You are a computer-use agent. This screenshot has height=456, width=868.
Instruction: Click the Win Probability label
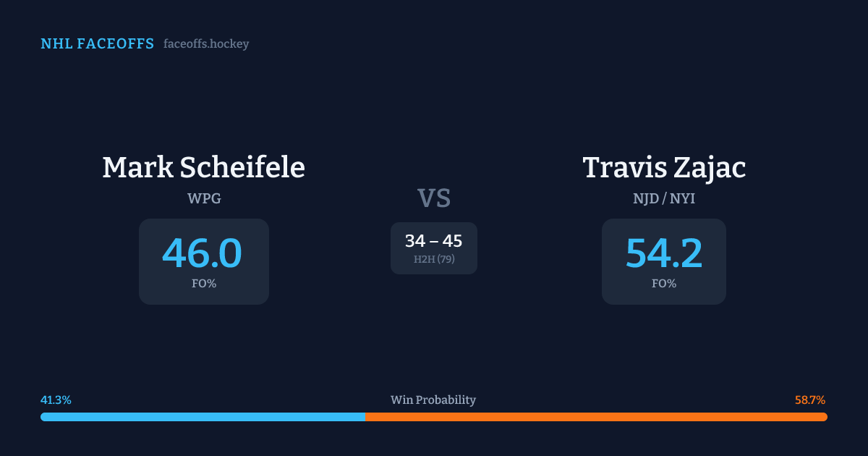433,400
